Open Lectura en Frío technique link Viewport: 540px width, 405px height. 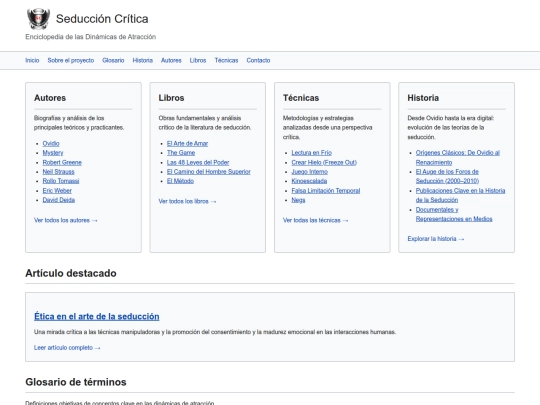312,153
